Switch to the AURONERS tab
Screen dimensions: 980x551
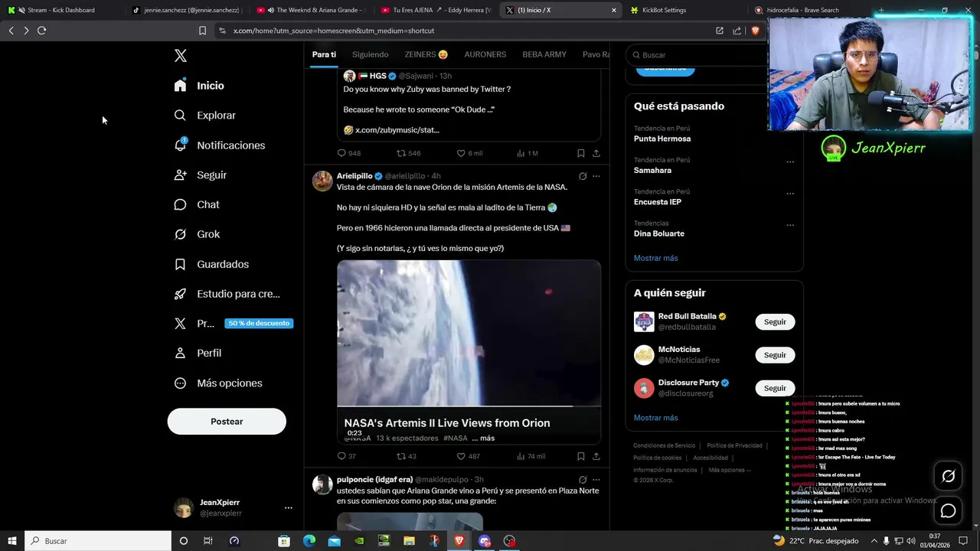pos(485,54)
